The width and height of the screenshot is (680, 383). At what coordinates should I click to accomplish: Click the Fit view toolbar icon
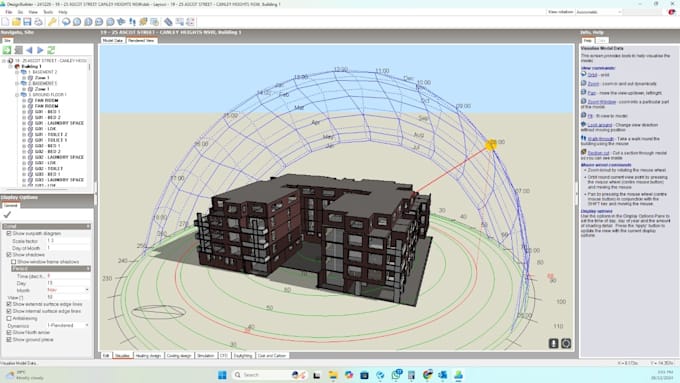point(110,22)
